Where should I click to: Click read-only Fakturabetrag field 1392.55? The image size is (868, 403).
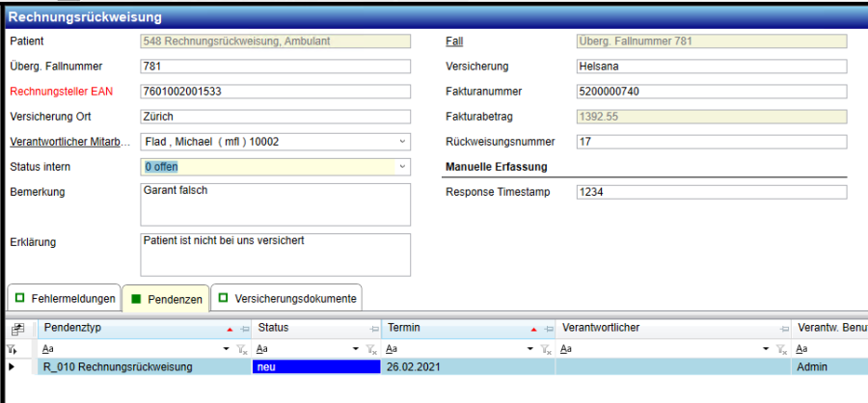coord(712,117)
